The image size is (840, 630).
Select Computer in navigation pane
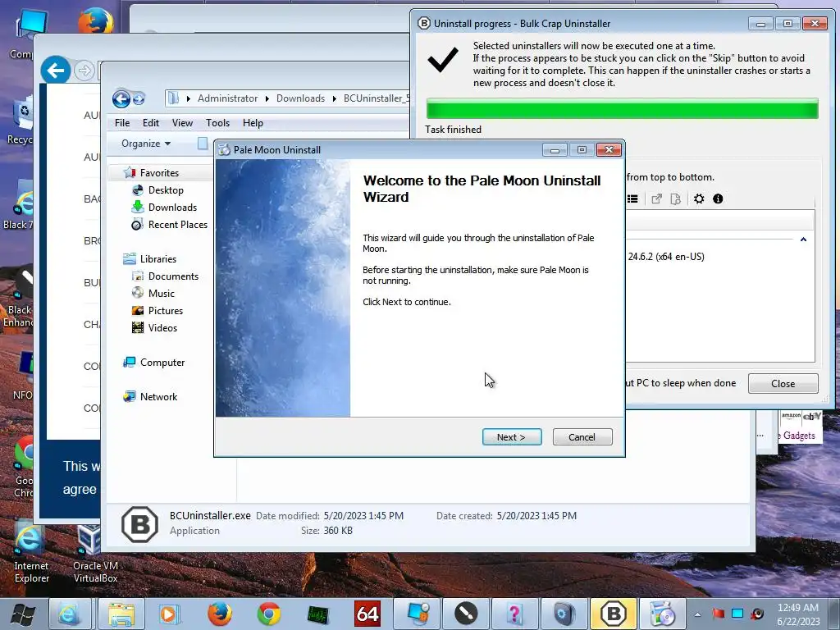point(162,363)
